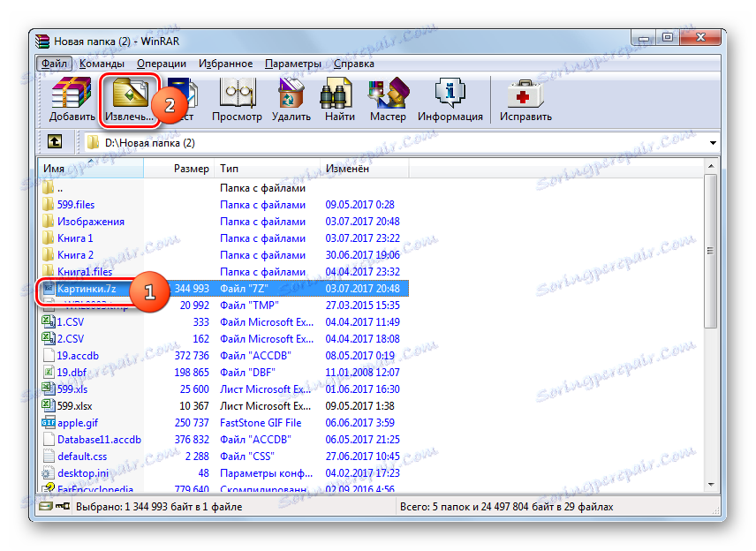Screen dimensions: 756x551
Task: Select the Картинки.7z archive row
Action: click(223, 288)
